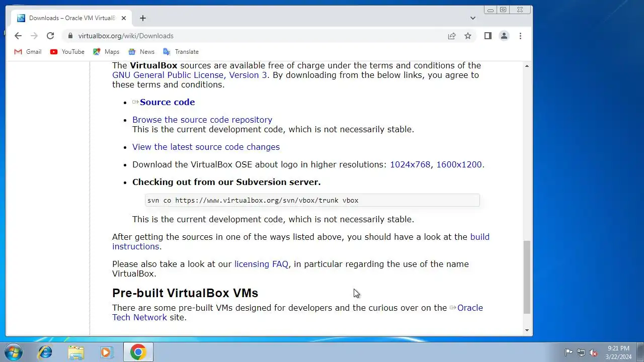View the latest source code changes link

click(x=206, y=147)
